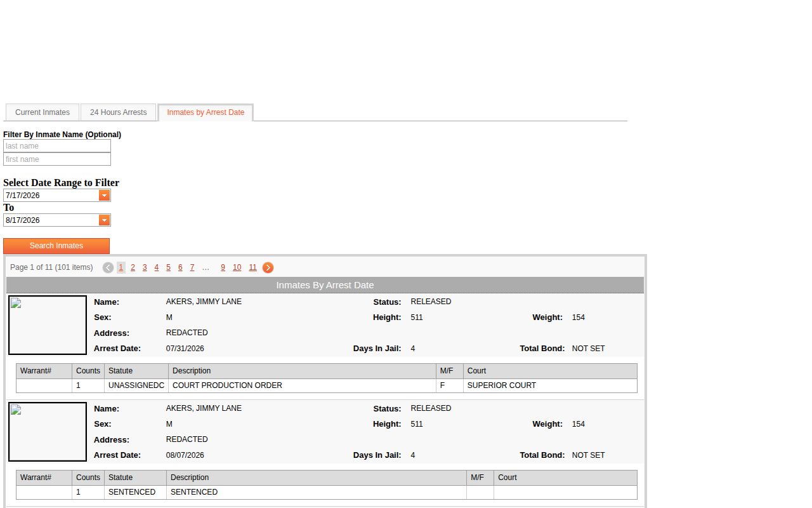Screen dimensions: 812x508
Task: Click the COURT PRODUCTION ORDER description cell
Action: coord(302,385)
